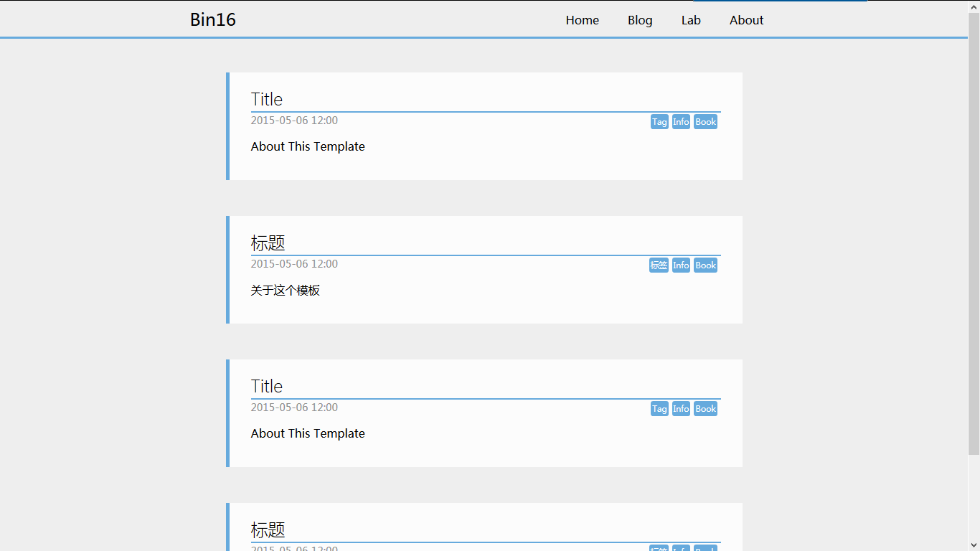Open the fourth post's 标题 heading
Viewport: 980px width, 551px height.
click(268, 529)
